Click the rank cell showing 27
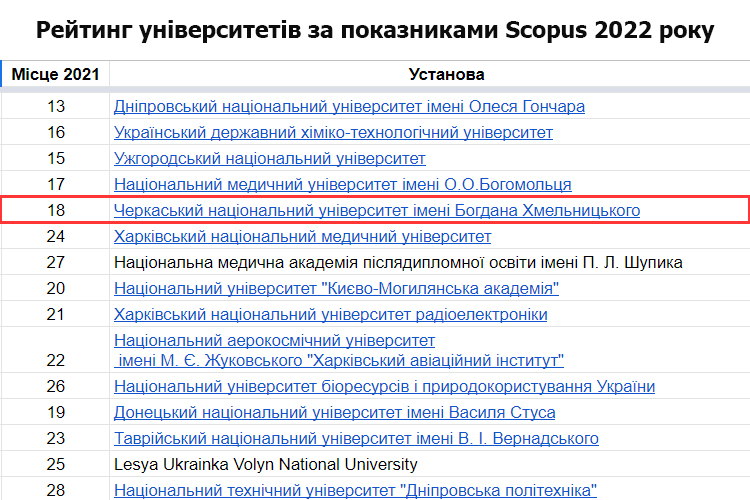 pos(55,262)
